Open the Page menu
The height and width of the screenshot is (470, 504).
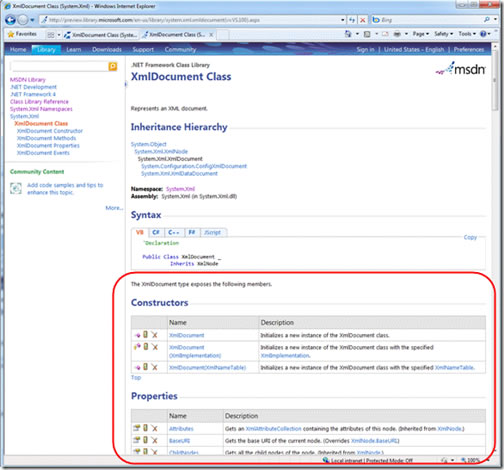pos(421,34)
